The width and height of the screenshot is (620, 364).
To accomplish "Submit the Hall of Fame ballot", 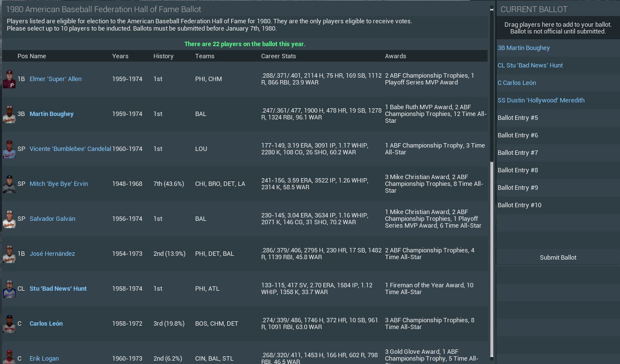I will pos(558,257).
